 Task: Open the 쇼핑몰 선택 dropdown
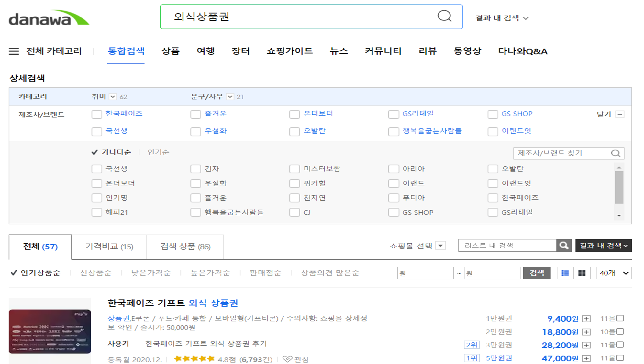click(440, 246)
